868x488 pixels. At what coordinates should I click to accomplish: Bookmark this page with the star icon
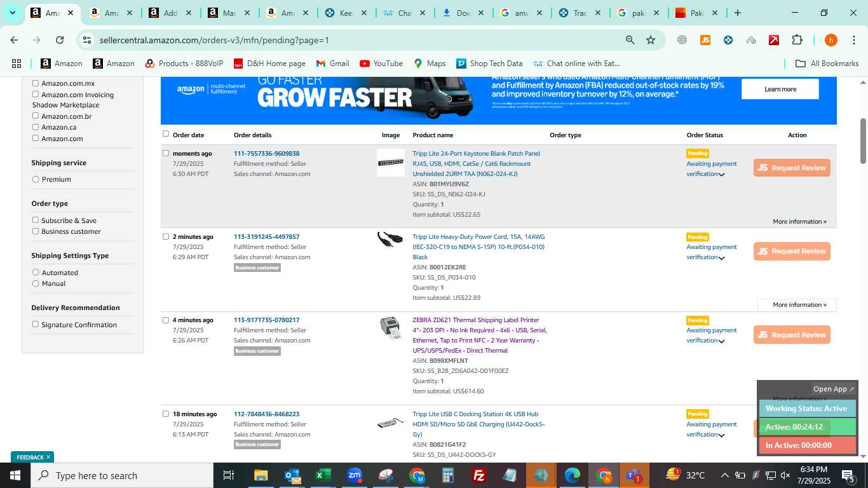[651, 40]
